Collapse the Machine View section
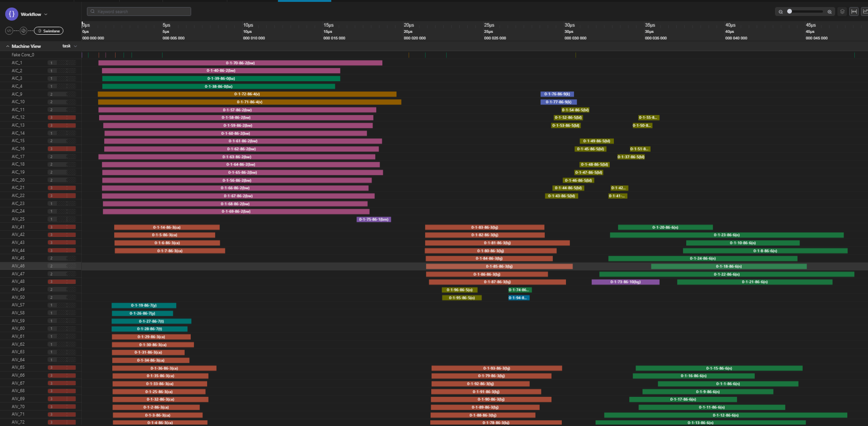The width and height of the screenshot is (868, 426). point(8,46)
